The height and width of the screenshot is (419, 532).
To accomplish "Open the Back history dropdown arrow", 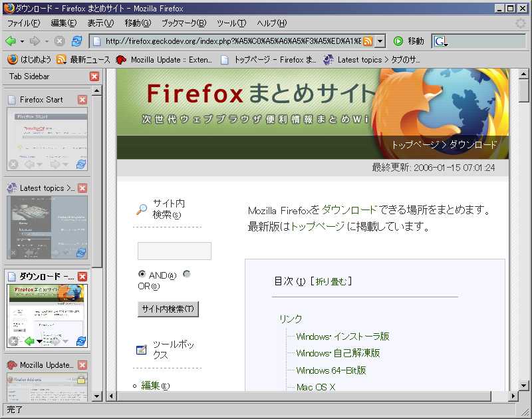I will [22, 41].
